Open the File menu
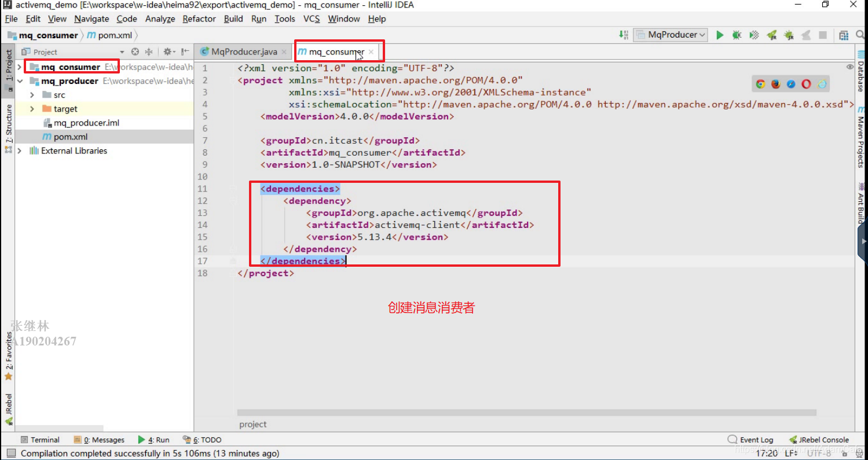The height and width of the screenshot is (460, 868). point(11,19)
